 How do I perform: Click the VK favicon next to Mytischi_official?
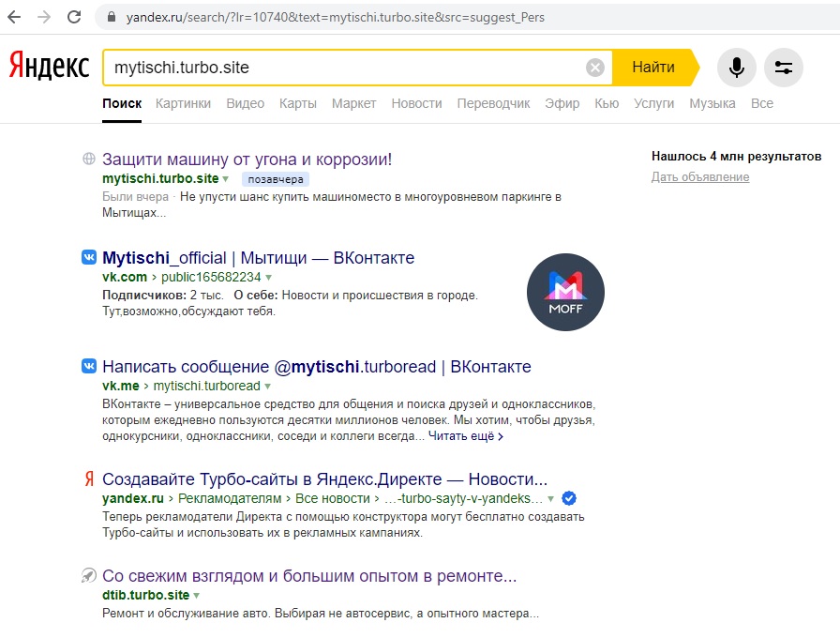[89, 258]
